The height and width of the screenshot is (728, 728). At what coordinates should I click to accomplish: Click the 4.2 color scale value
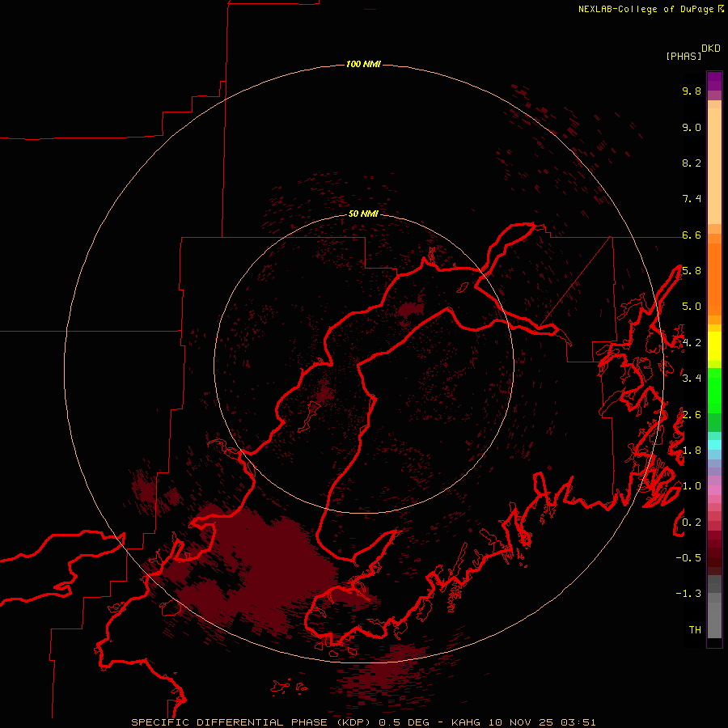point(692,343)
